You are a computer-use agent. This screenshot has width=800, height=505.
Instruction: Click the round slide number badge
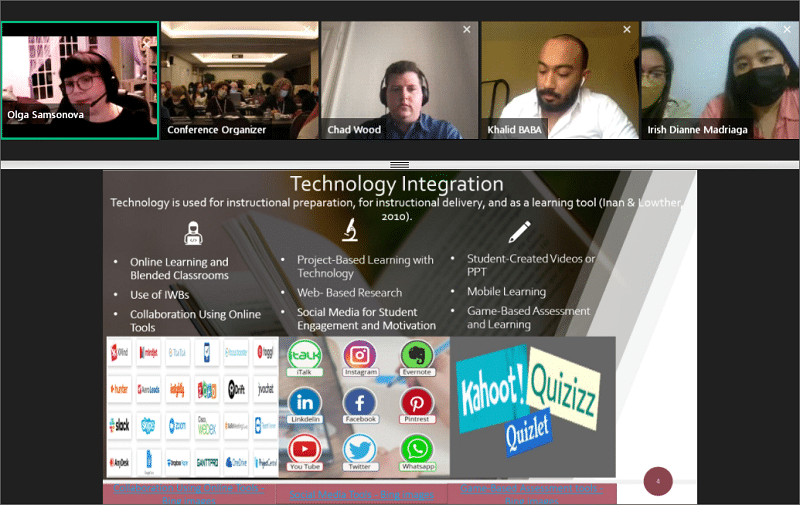658,481
